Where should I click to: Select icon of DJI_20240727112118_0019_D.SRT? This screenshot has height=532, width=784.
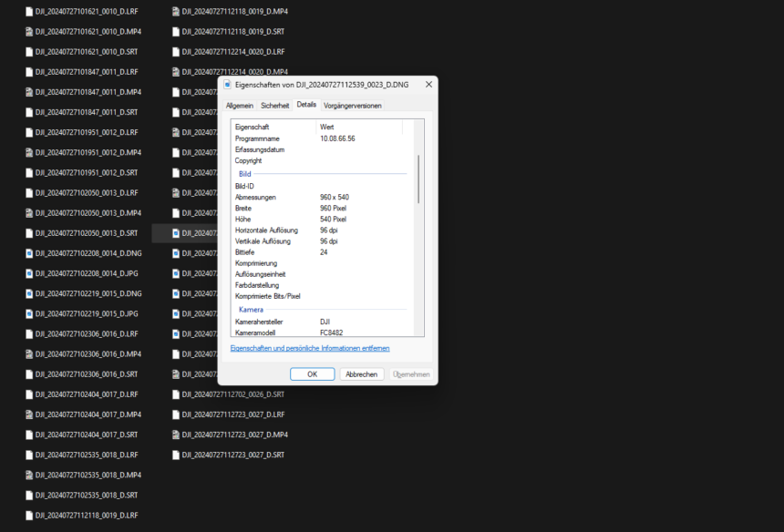(x=176, y=32)
